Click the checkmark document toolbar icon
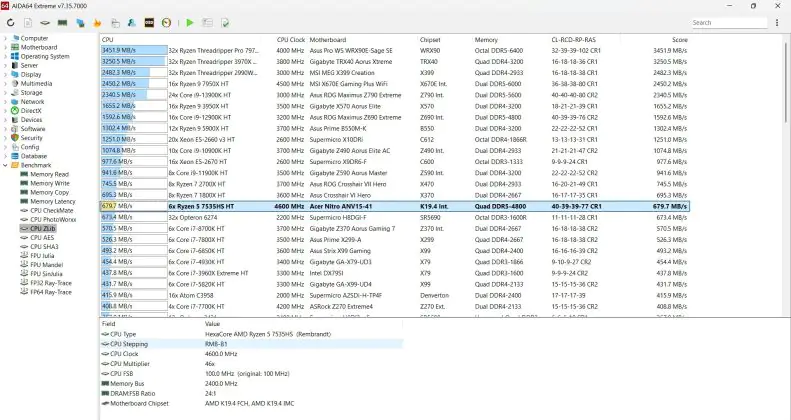791x420 pixels. 225,23
